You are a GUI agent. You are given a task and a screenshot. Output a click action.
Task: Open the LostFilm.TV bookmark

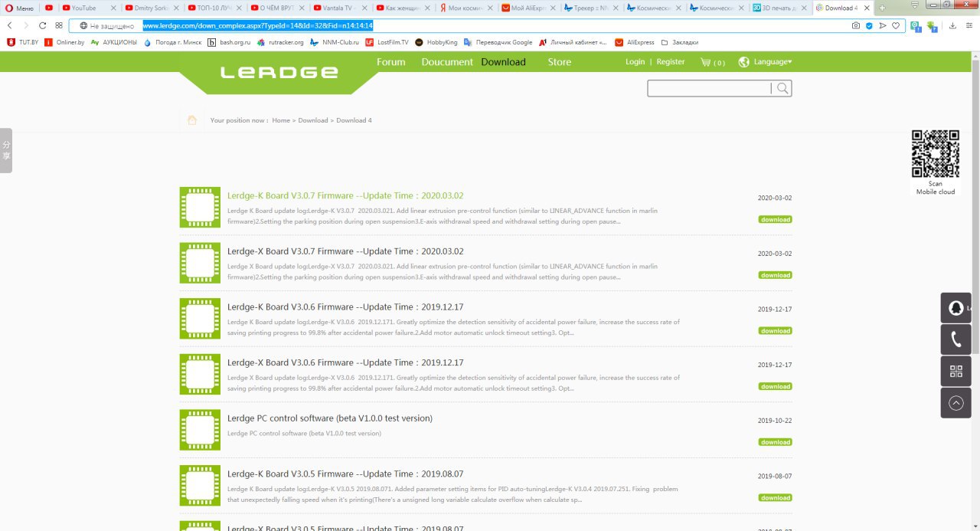coord(387,42)
